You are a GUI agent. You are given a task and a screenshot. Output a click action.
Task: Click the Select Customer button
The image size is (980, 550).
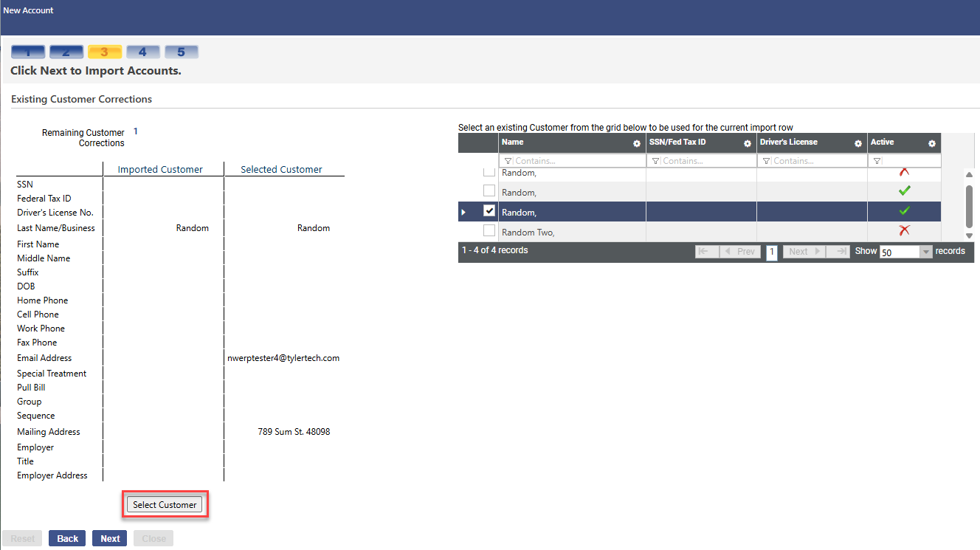pyautogui.click(x=165, y=505)
